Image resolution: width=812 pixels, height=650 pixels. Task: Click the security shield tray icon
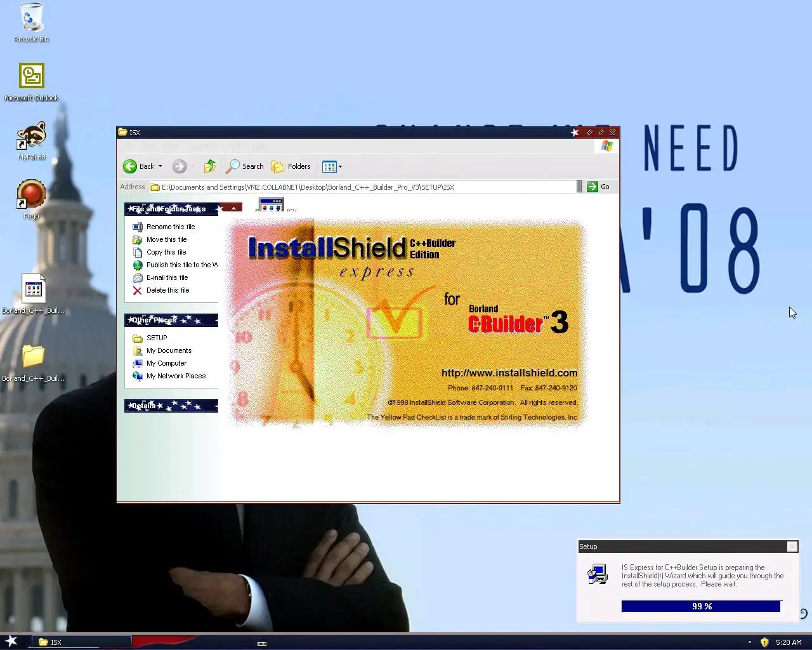pyautogui.click(x=764, y=642)
